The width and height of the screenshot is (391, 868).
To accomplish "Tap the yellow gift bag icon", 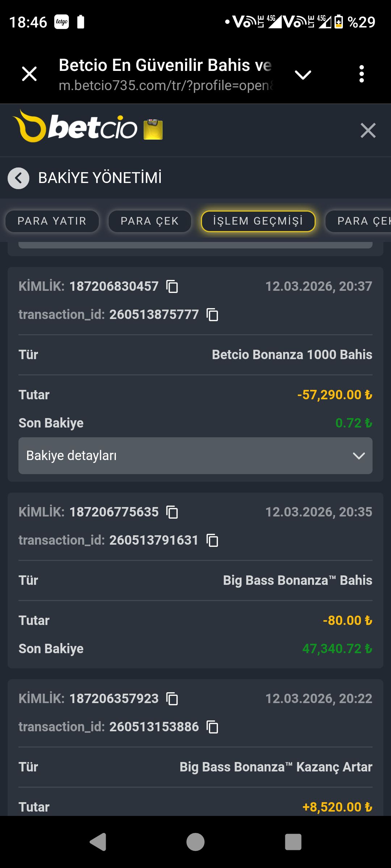I will tap(153, 129).
